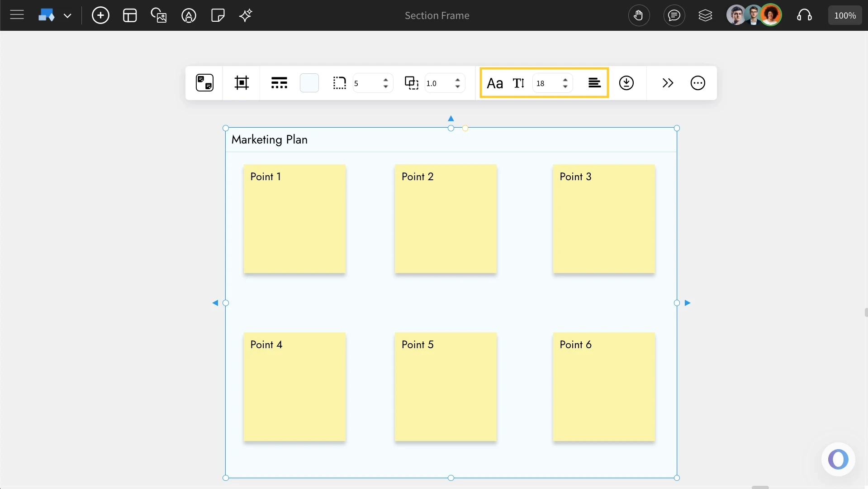Activate the pen drawing tool

pyautogui.click(x=189, y=15)
